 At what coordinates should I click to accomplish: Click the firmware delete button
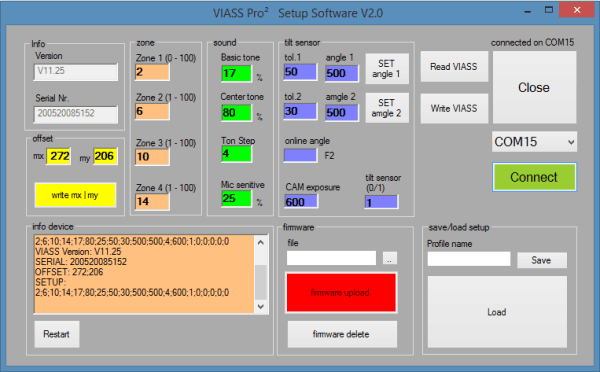[342, 334]
